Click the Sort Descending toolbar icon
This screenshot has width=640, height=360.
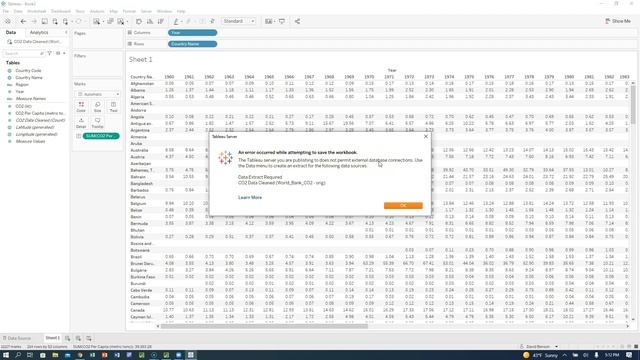point(161,21)
